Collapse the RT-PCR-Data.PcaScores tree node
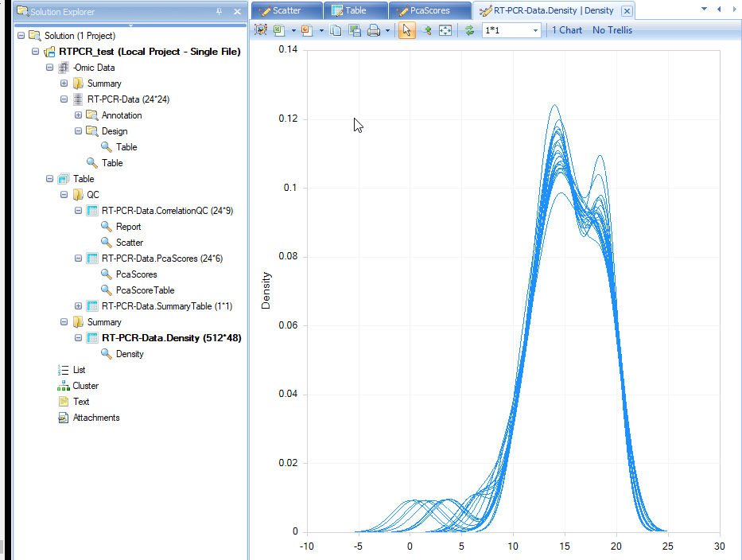The height and width of the screenshot is (560, 742). (78, 259)
